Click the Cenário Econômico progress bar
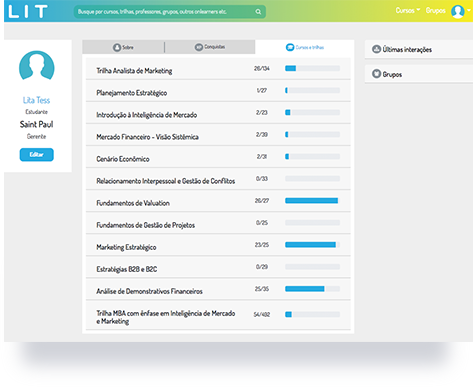 (x=312, y=156)
